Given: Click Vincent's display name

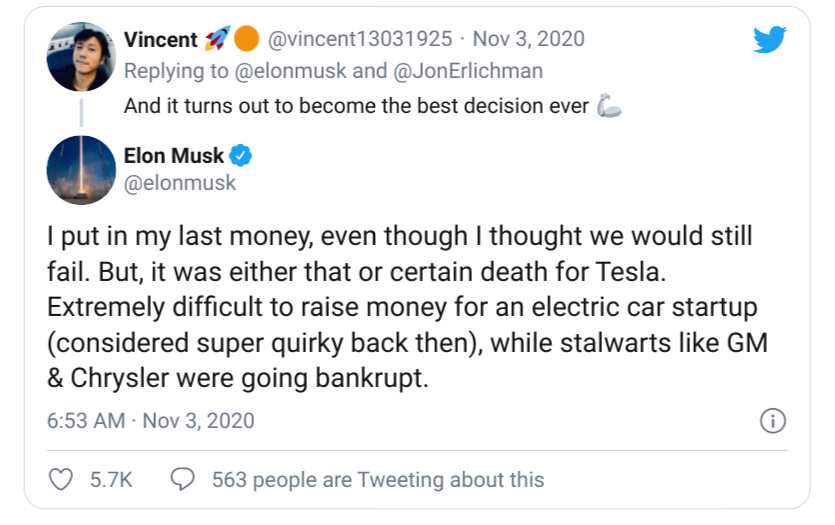Looking at the screenshot, I should 160,39.
